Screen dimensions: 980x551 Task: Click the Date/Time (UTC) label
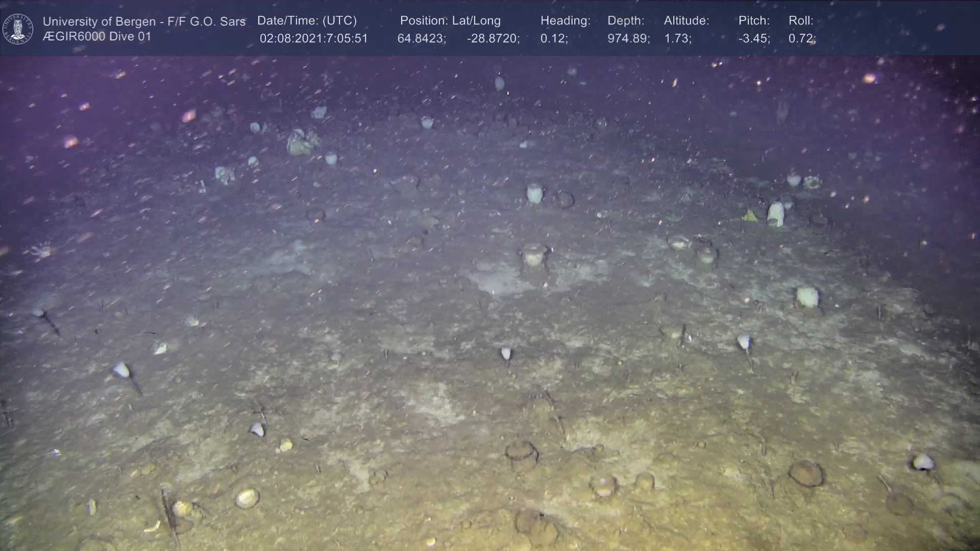[x=307, y=20]
